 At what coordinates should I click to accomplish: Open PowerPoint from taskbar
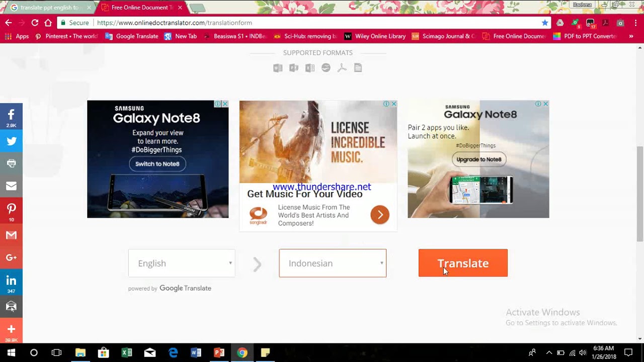point(219,352)
